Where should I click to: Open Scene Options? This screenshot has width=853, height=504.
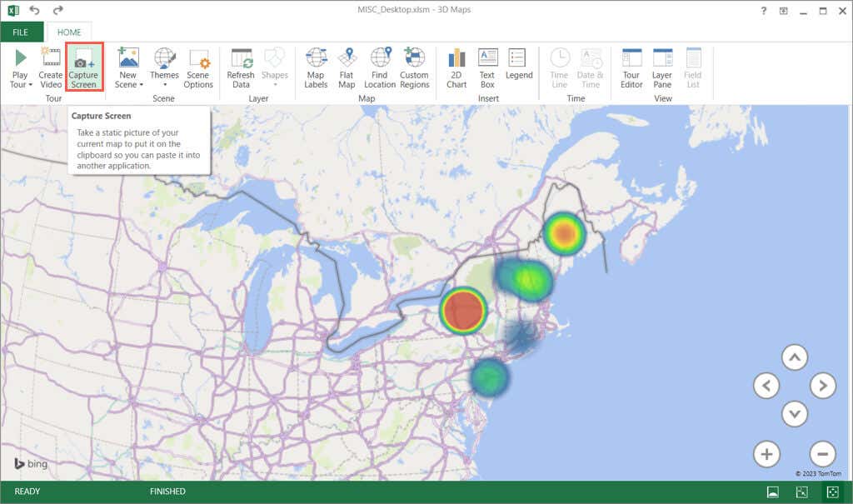198,68
